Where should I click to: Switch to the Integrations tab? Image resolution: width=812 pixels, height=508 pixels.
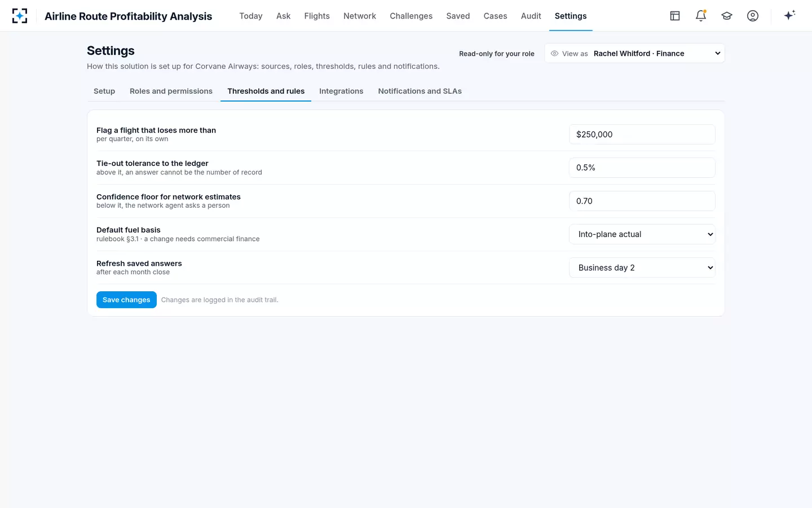click(x=341, y=91)
